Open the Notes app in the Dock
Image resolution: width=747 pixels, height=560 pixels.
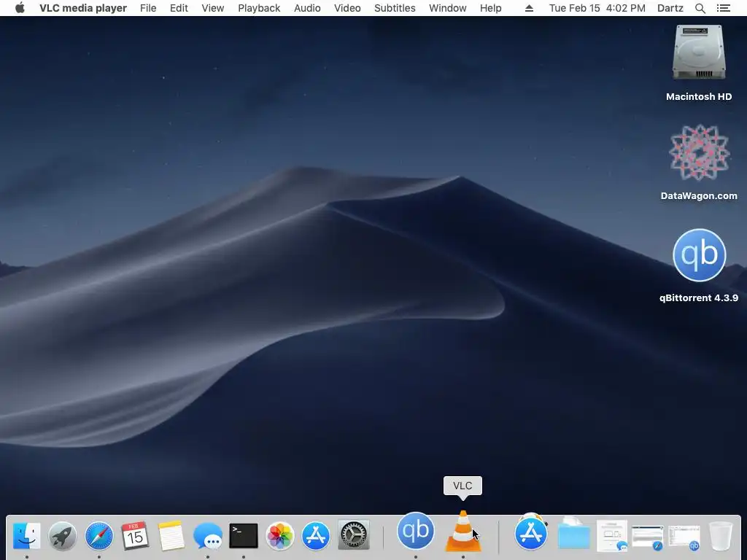(171, 536)
